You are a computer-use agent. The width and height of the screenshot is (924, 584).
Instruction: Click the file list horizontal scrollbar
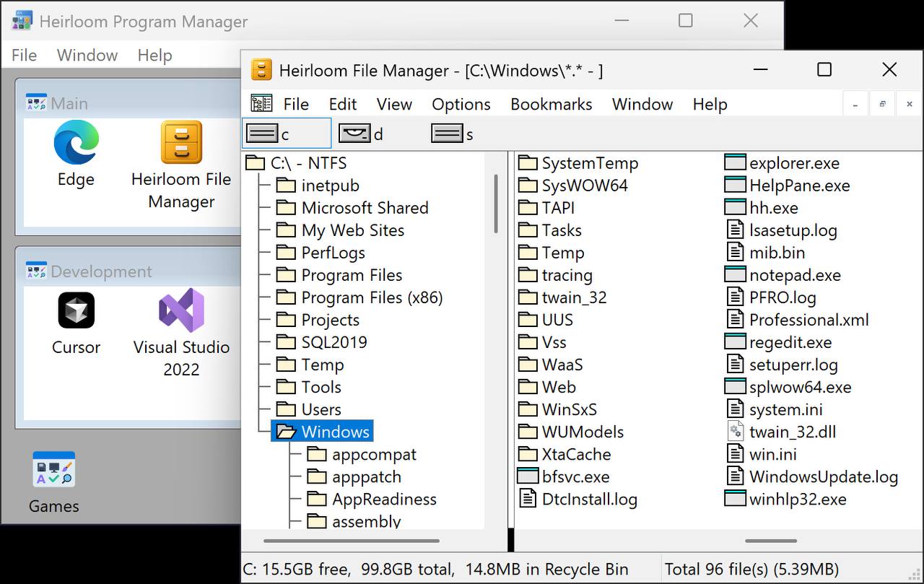(x=770, y=540)
